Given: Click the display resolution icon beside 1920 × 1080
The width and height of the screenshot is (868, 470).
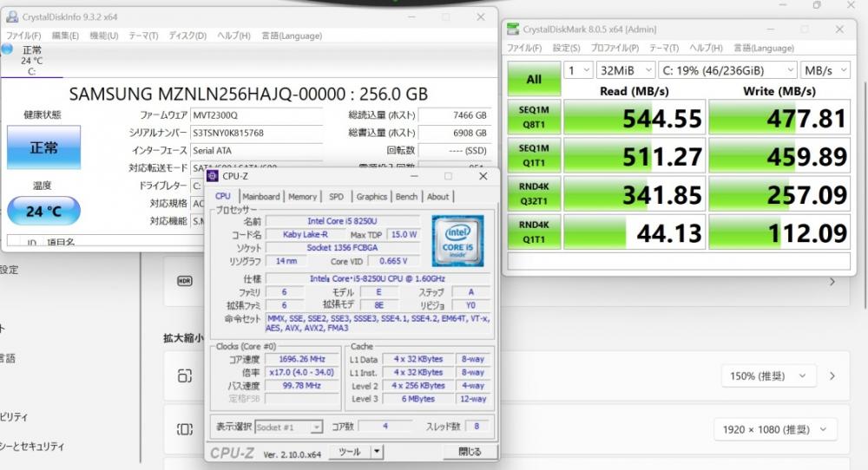Looking at the screenshot, I should 184,429.
